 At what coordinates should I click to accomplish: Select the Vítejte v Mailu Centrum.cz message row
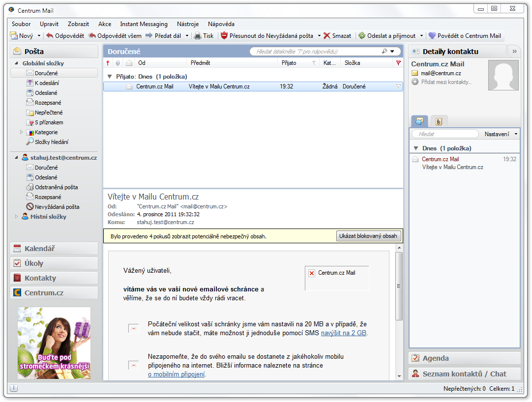point(253,86)
